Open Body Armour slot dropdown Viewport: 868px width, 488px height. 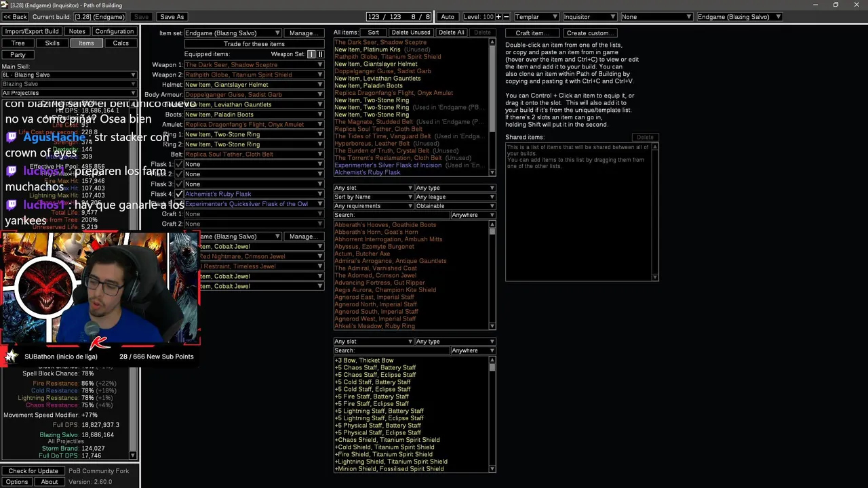tap(254, 95)
